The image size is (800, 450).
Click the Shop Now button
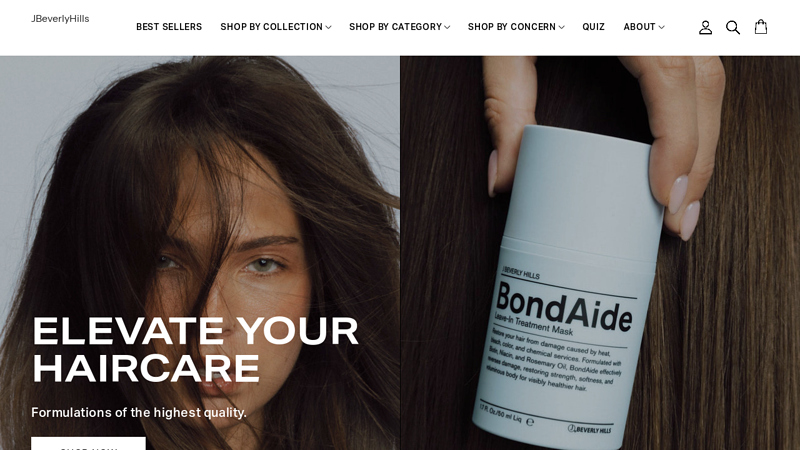[88, 443]
